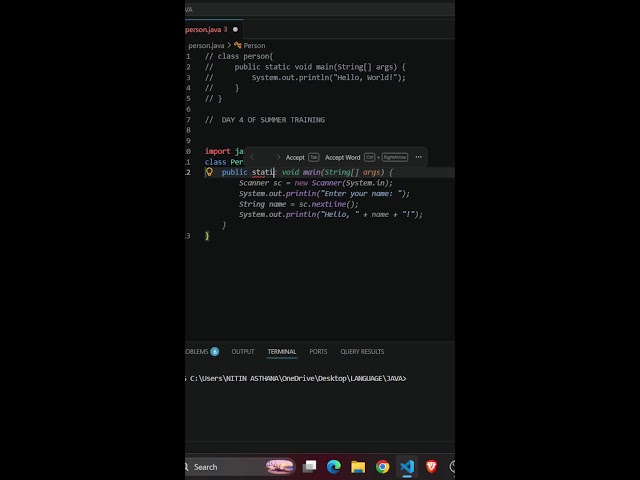Click the Windows taskbar Search box
Viewport: 640px width, 480px height.
(239, 467)
